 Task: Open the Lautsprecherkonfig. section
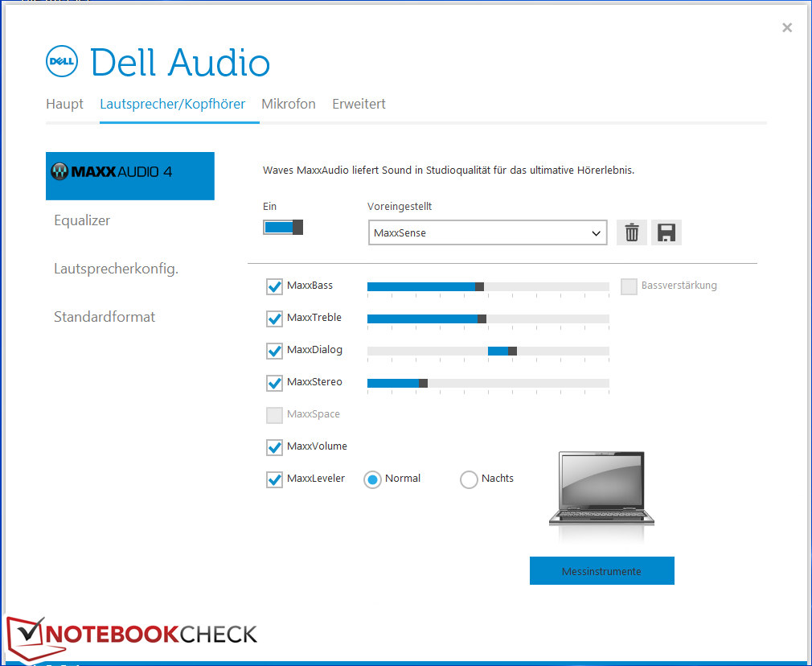pyautogui.click(x=116, y=269)
